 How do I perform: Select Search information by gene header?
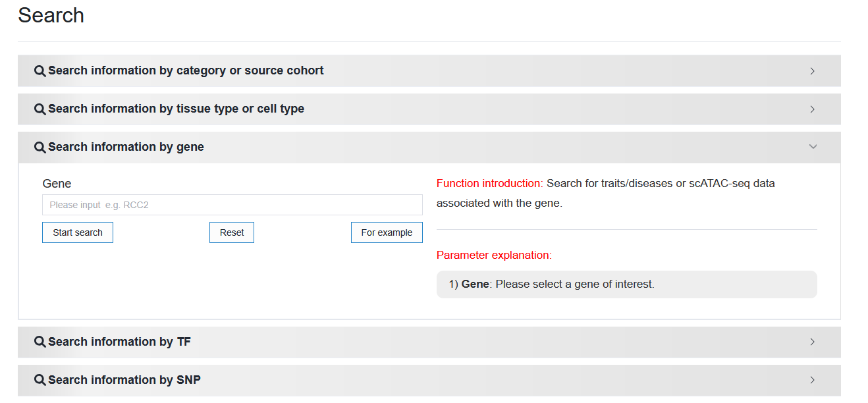point(429,147)
